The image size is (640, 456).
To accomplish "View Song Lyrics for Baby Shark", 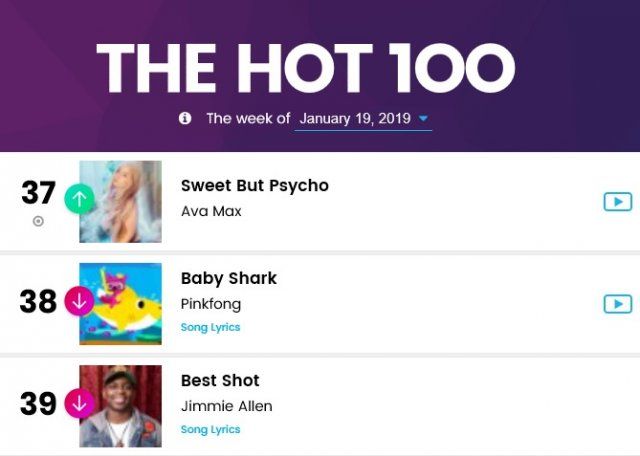I will [x=210, y=327].
